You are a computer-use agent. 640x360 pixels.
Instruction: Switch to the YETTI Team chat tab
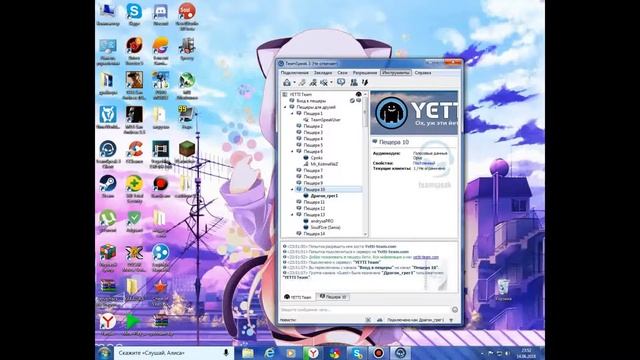point(298,297)
